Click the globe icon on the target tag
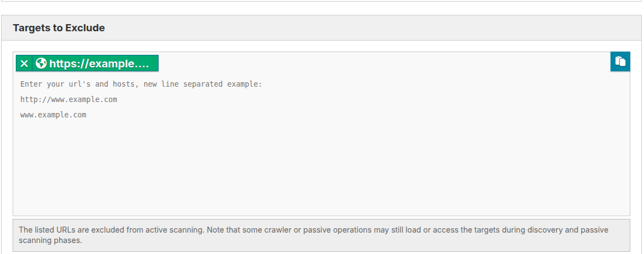The height and width of the screenshot is (254, 644). tap(41, 63)
